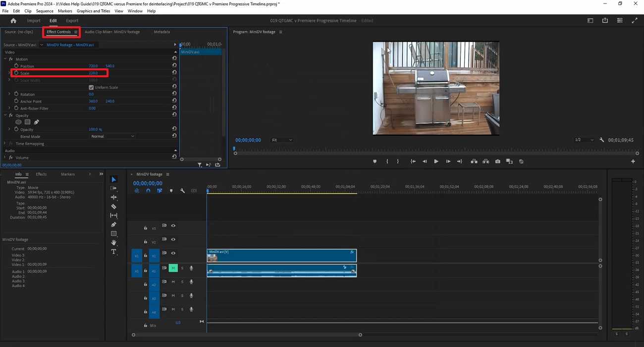Step back one frame

425,161
